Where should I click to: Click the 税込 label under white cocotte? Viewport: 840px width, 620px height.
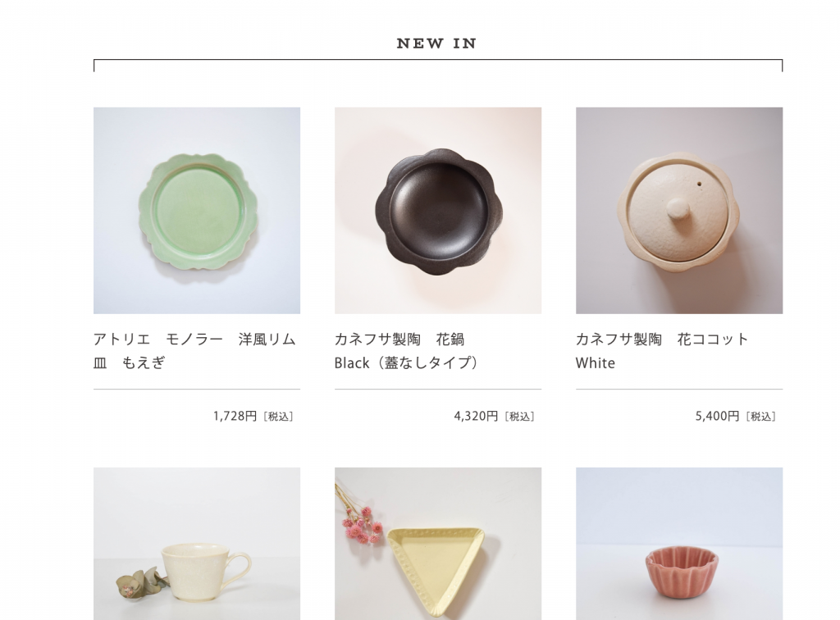click(760, 417)
